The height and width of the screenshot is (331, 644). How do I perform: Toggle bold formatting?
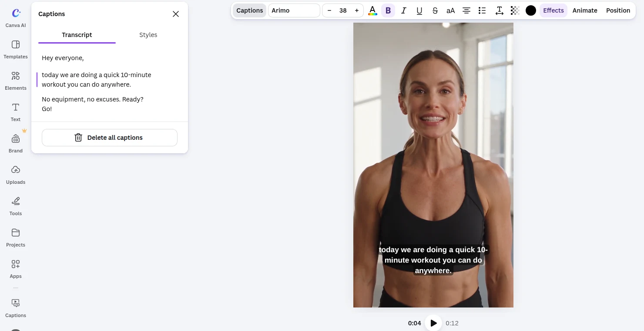[388, 10]
